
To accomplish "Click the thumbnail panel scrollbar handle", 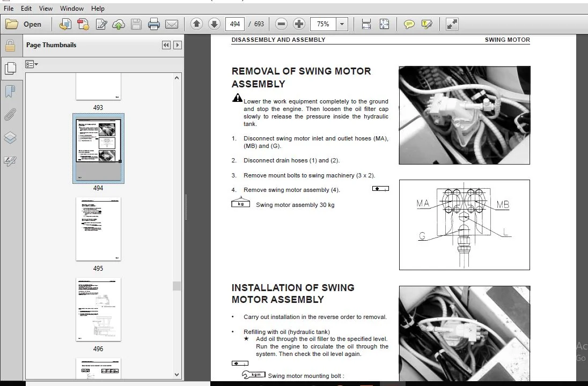I will (177, 286).
